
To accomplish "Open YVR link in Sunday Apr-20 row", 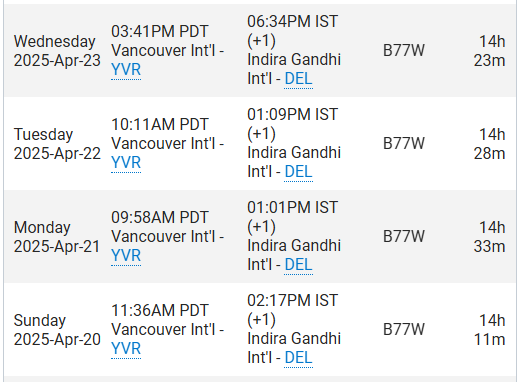I will tap(126, 349).
